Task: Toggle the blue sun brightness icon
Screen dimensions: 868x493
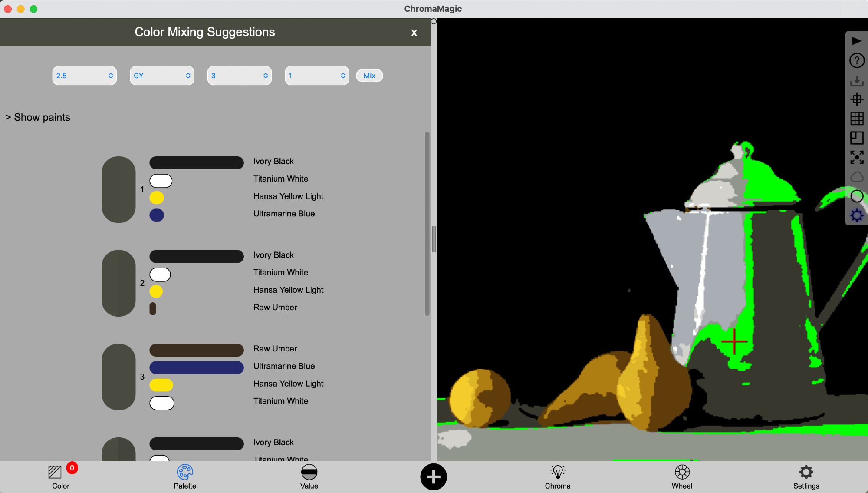Action: (857, 215)
